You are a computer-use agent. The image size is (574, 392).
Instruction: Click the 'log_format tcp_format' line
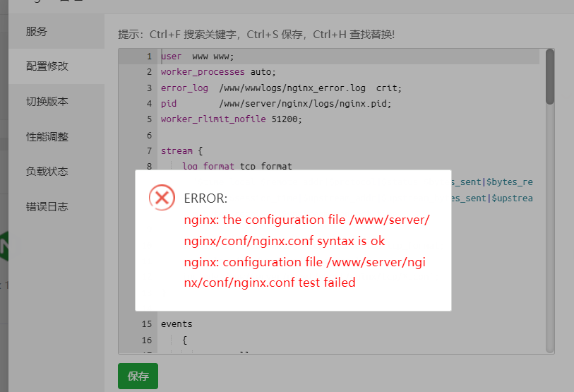pyautogui.click(x=237, y=166)
